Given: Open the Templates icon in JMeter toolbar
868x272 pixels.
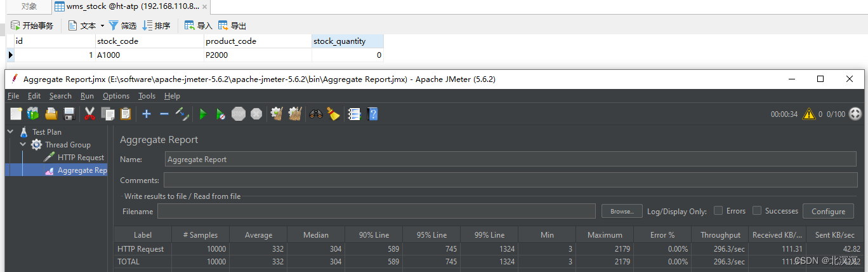Looking at the screenshot, I should [x=33, y=114].
